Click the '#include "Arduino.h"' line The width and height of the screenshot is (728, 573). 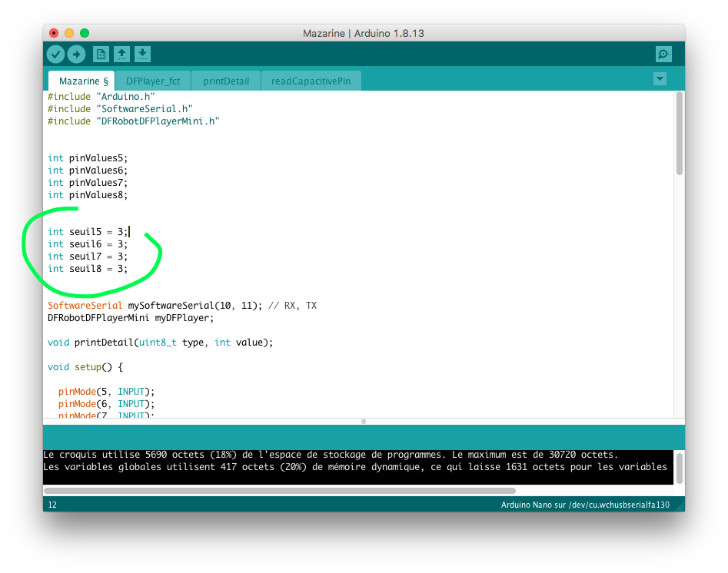[x=101, y=97]
